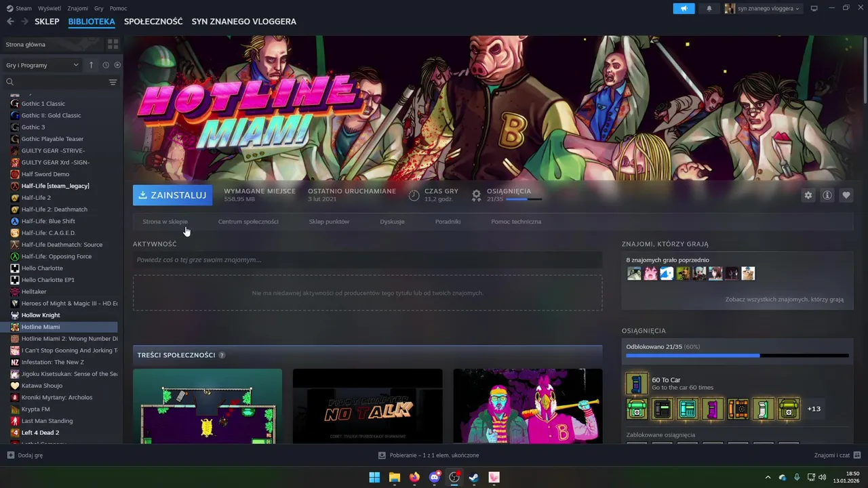
Task: Click the achievements progress bar 21/35
Action: 737,355
